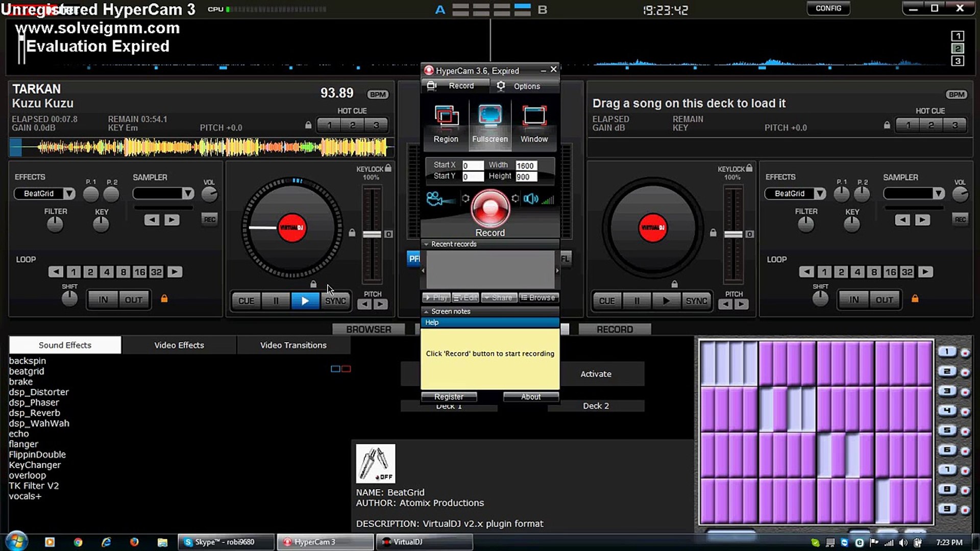The image size is (980, 551).
Task: Toggle the keylock padlock on the left deck
Action: click(387, 167)
